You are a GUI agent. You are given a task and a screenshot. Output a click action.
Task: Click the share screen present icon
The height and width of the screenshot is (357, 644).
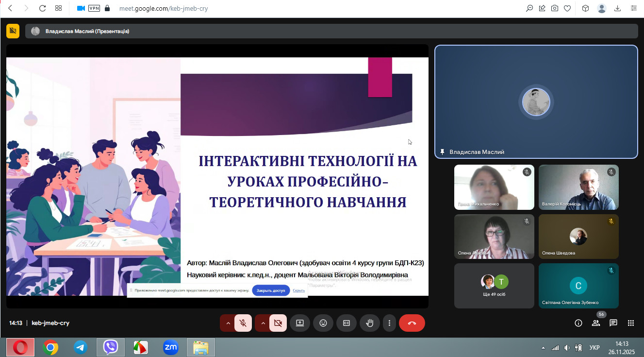click(x=299, y=323)
